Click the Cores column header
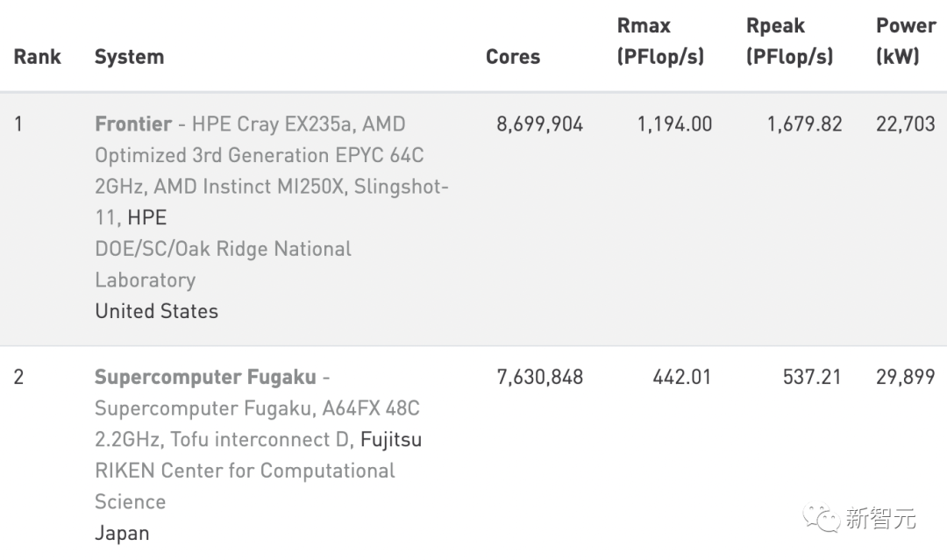The image size is (947, 560). point(513,57)
